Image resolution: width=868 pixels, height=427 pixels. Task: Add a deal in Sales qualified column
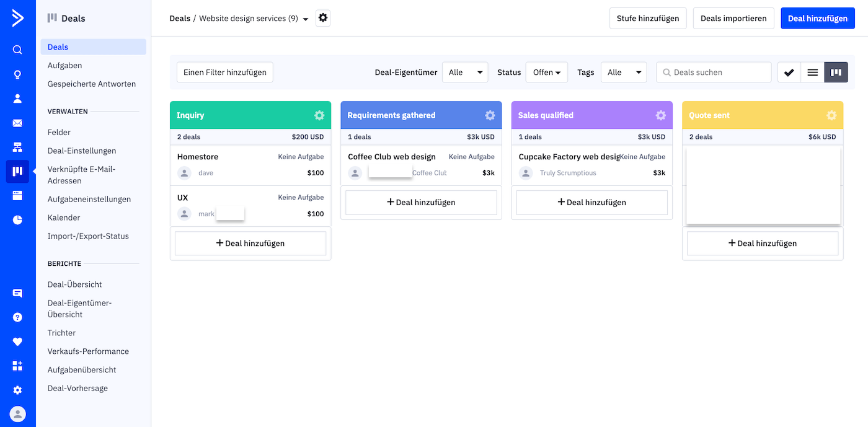[592, 203]
